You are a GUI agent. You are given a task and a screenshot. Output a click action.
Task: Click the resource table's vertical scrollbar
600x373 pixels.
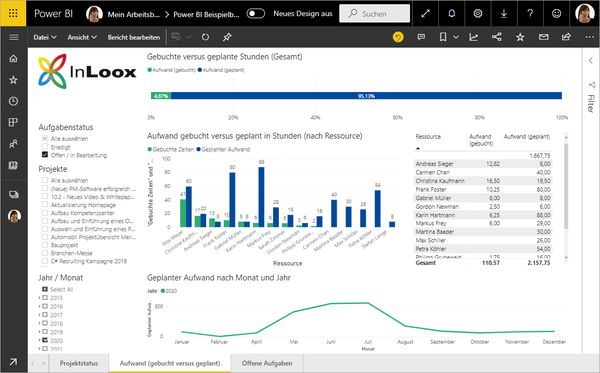tap(566, 186)
